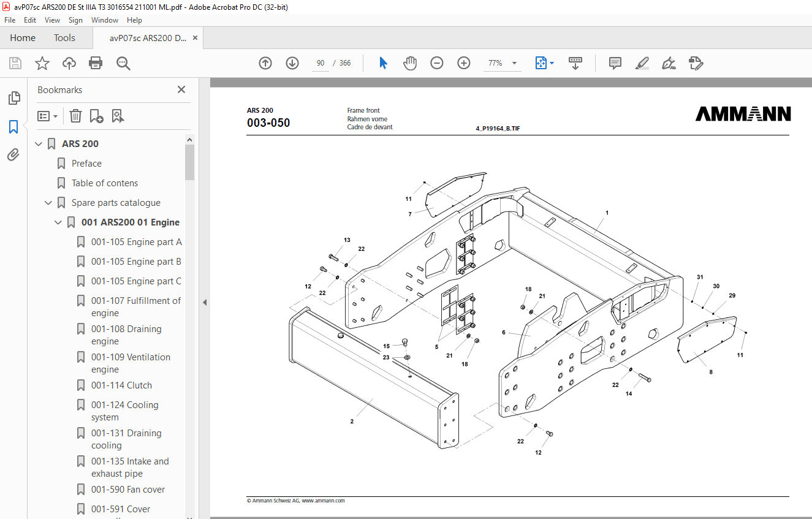Open the 001-131 Draining cooling bookmark
The height and width of the screenshot is (519, 812).
pyautogui.click(x=126, y=439)
